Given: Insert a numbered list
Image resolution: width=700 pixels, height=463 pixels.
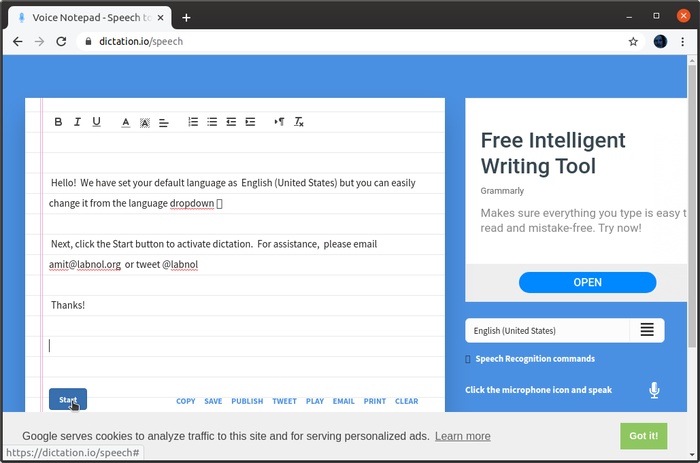Looking at the screenshot, I should point(193,122).
